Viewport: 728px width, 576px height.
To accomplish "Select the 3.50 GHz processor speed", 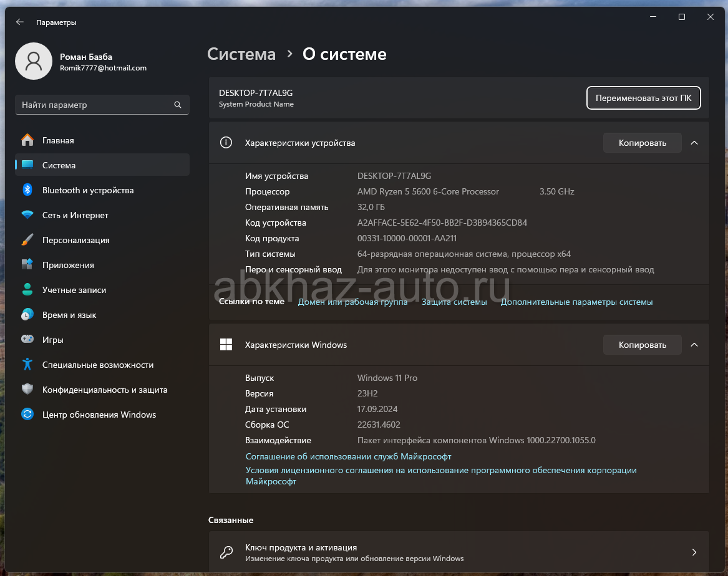I will point(556,191).
